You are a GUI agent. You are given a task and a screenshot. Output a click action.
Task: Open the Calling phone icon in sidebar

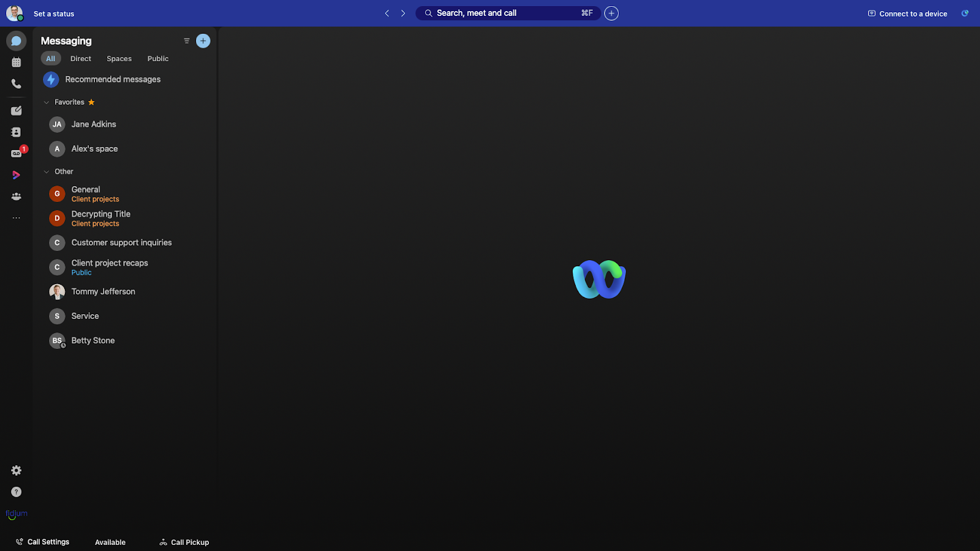pyautogui.click(x=17, y=84)
